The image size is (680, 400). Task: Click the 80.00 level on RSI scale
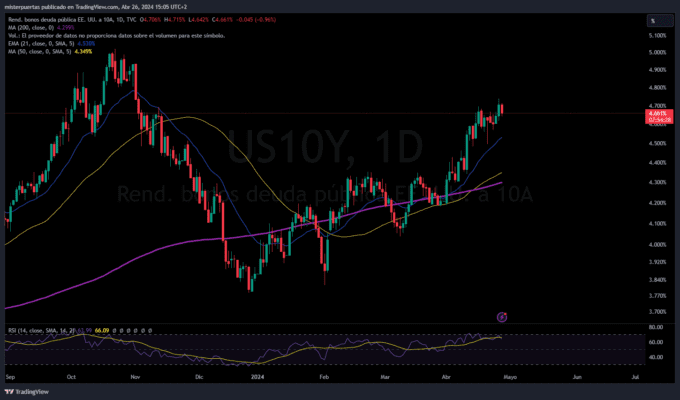coord(656,327)
